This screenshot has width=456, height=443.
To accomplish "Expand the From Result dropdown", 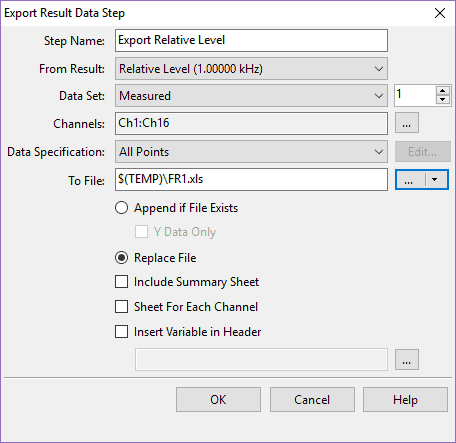I will pos(251,69).
